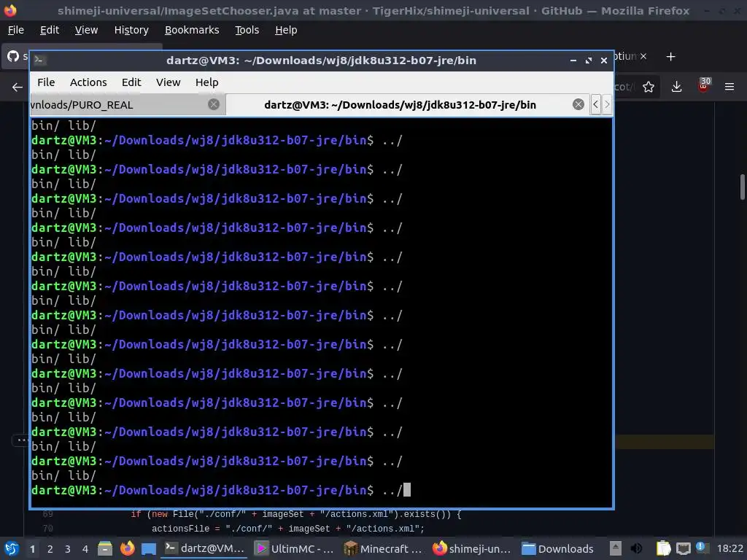This screenshot has height=560, width=747.
Task: Activate UltimMC taskbar button
Action: point(294,548)
